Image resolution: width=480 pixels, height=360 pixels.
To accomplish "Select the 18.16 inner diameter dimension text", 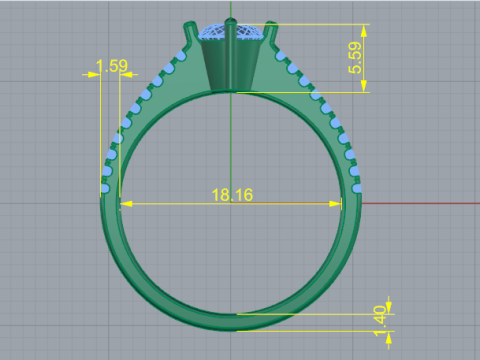I will [232, 195].
